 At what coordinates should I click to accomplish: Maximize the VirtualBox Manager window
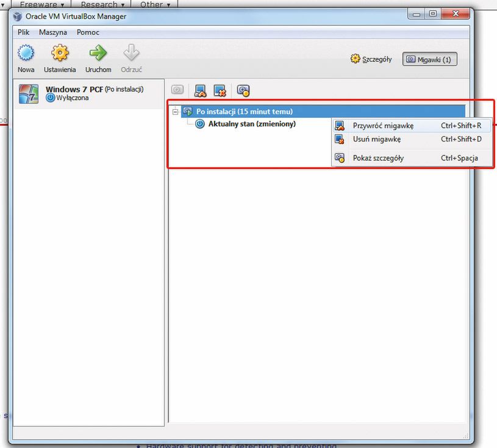pos(432,13)
